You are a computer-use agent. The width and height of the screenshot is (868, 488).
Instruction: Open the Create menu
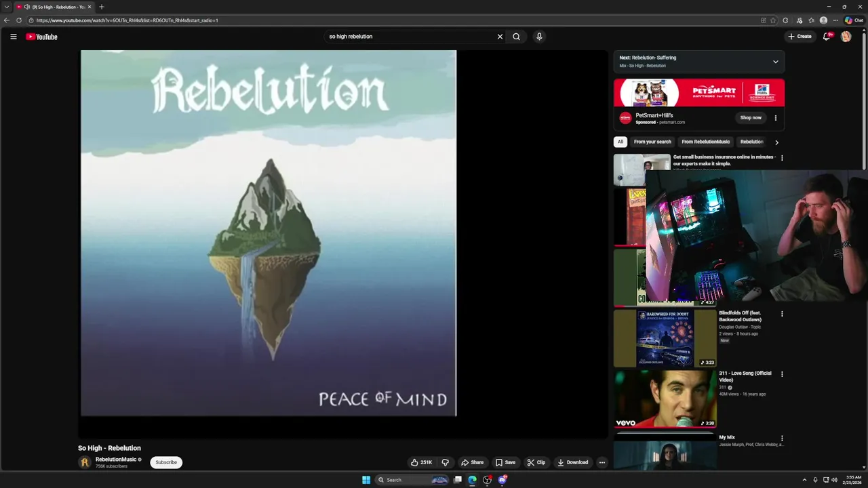click(x=800, y=37)
